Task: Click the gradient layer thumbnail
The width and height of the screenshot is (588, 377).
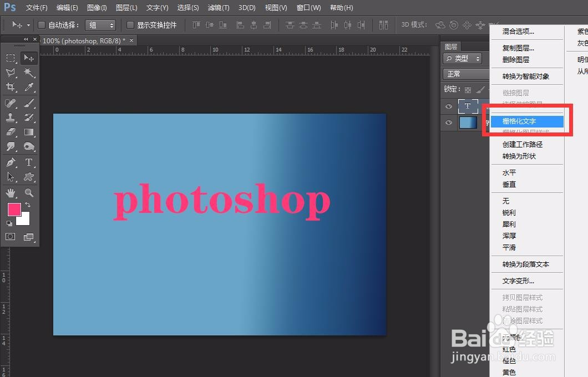Action: (x=468, y=123)
